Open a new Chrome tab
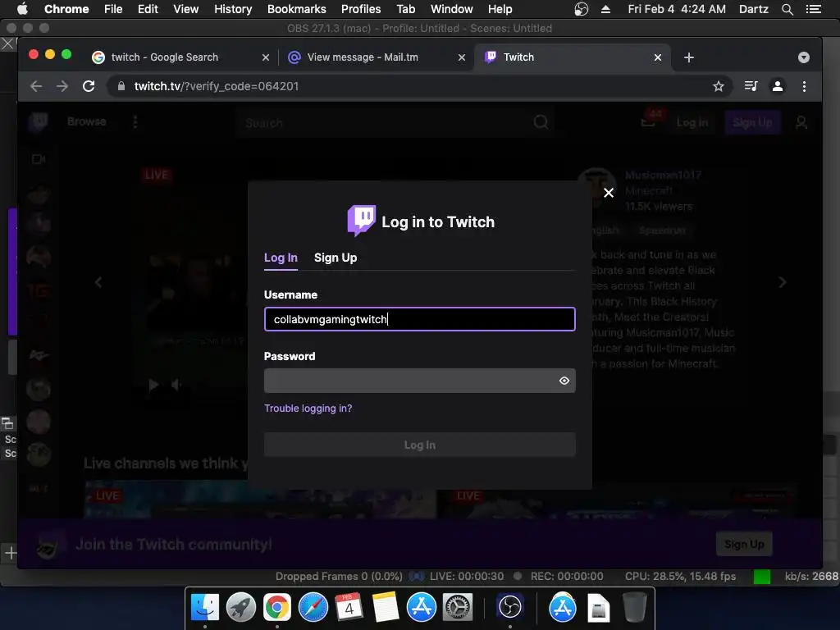Screen dimensions: 840x630 click(689, 57)
